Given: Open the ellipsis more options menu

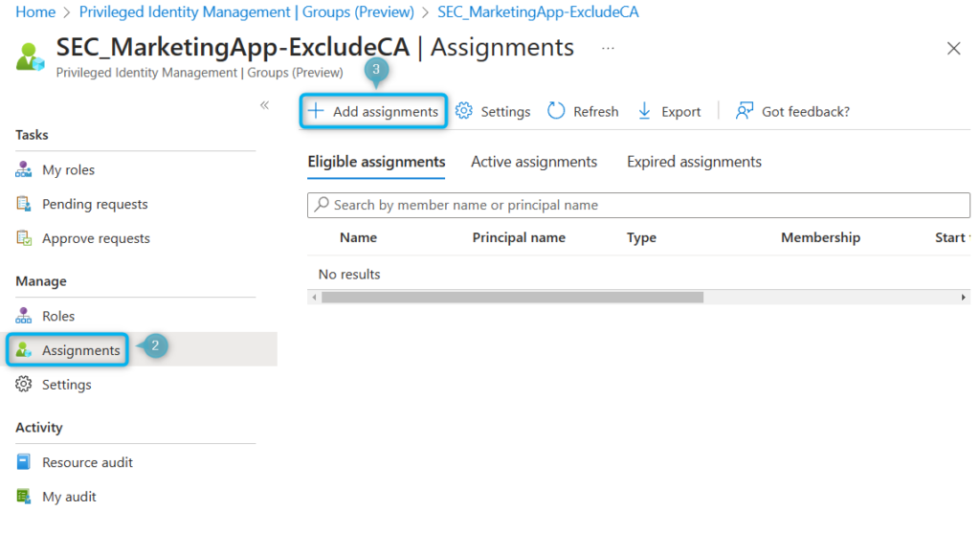Looking at the screenshot, I should [608, 48].
